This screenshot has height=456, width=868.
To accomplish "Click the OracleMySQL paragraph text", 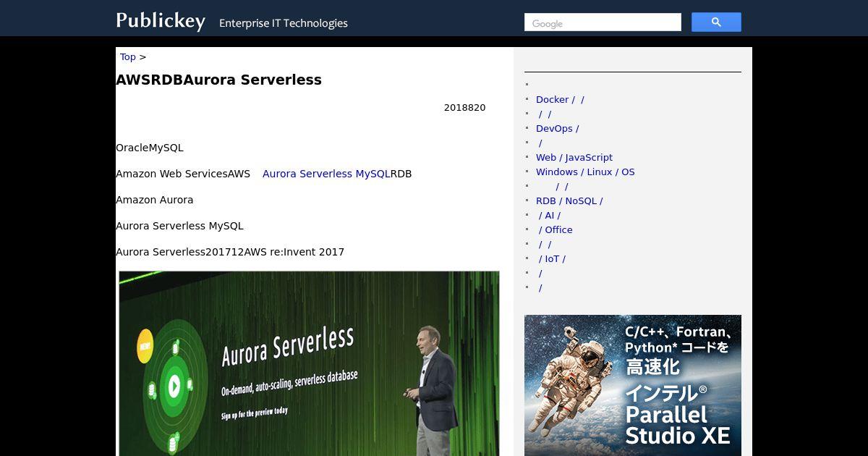I will pyautogui.click(x=150, y=148).
